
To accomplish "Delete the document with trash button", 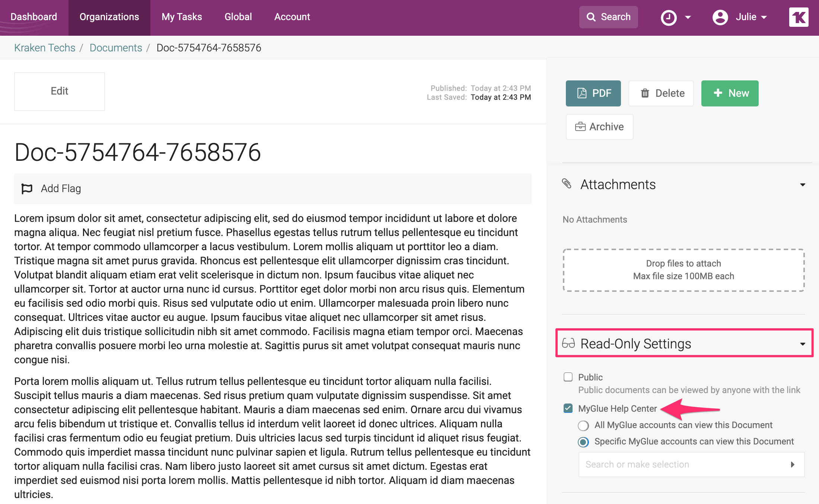I will (x=661, y=93).
